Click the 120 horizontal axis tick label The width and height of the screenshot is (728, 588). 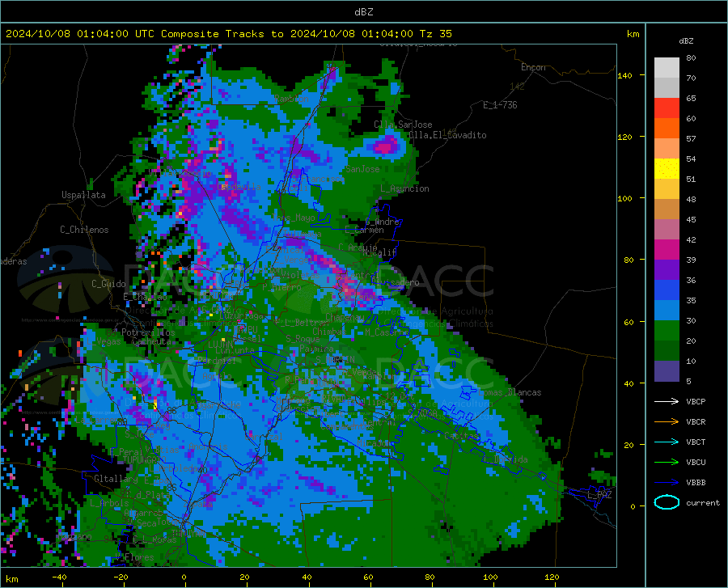coord(552,577)
